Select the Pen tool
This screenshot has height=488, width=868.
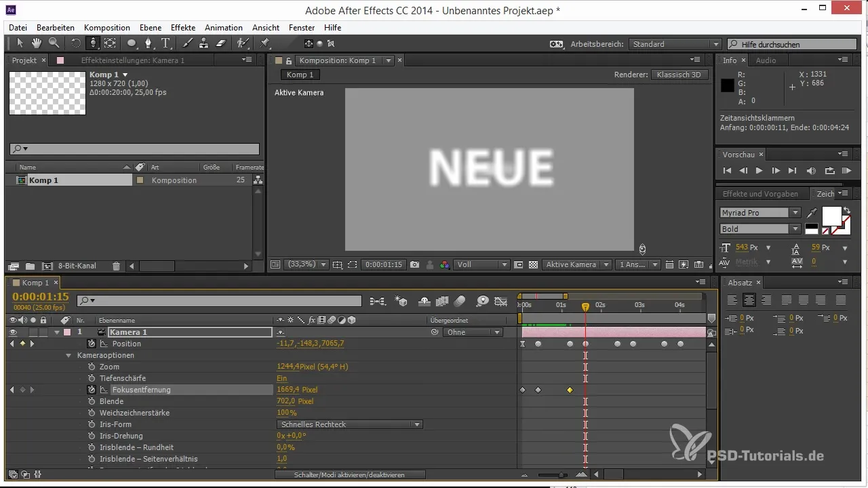[x=149, y=43]
